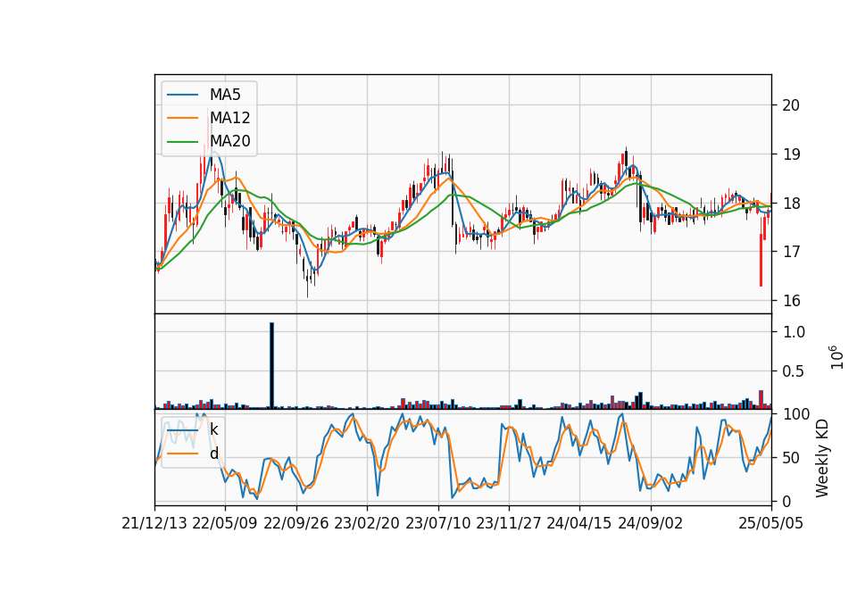Viewport: 857px width, 616px height.
Task: Click the volume scale exponent label
Action: (x=836, y=357)
